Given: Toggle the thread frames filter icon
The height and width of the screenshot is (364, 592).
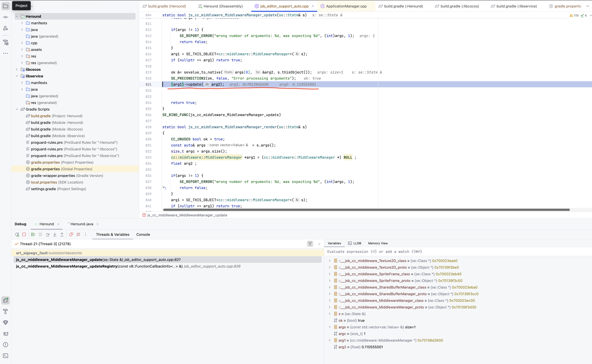Looking at the screenshot, I should 310,244.
